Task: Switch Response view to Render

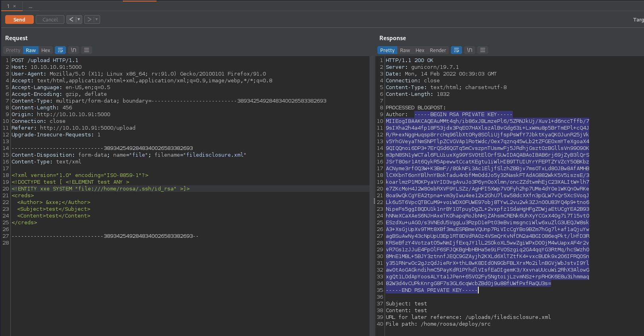Action: (x=438, y=50)
